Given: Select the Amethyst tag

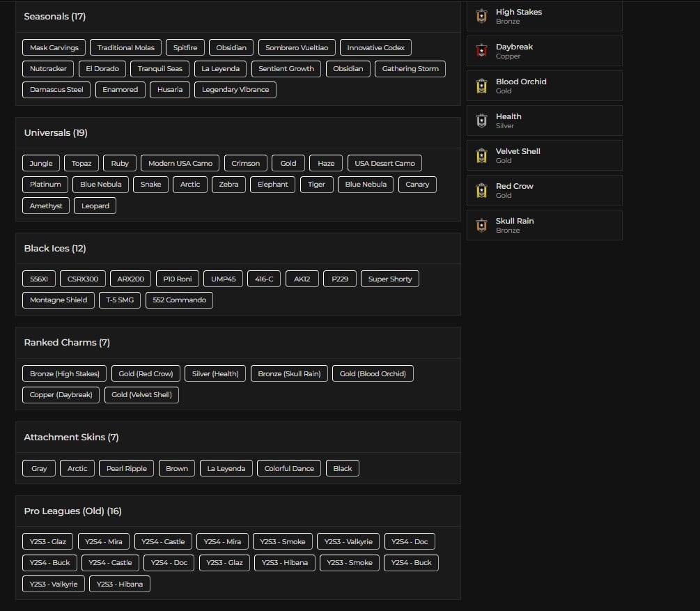Looking at the screenshot, I should coord(45,206).
